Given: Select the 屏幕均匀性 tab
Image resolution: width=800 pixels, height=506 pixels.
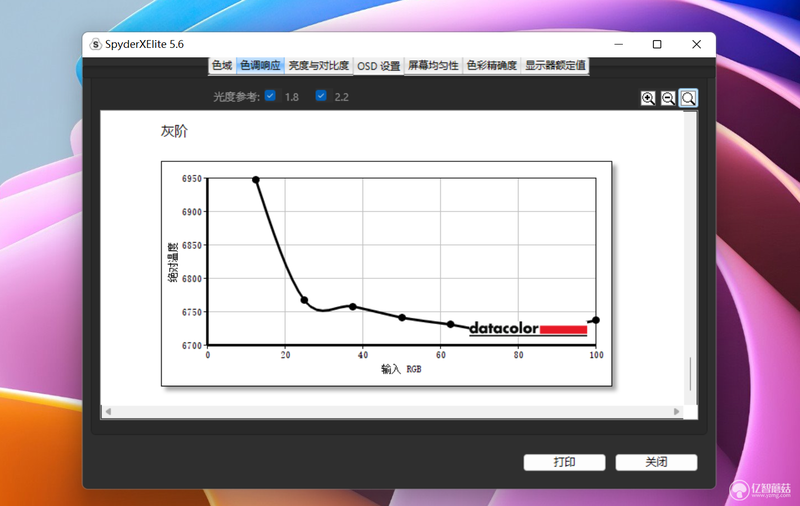Looking at the screenshot, I should (x=433, y=65).
